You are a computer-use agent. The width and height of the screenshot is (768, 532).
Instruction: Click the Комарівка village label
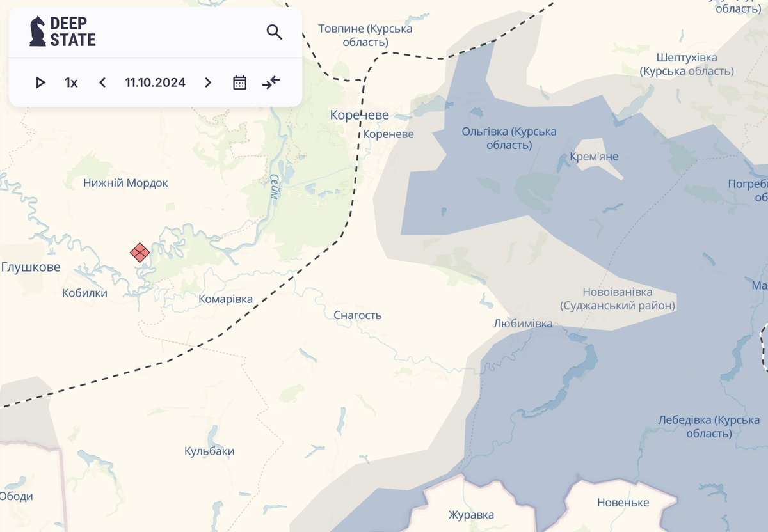[x=225, y=299]
